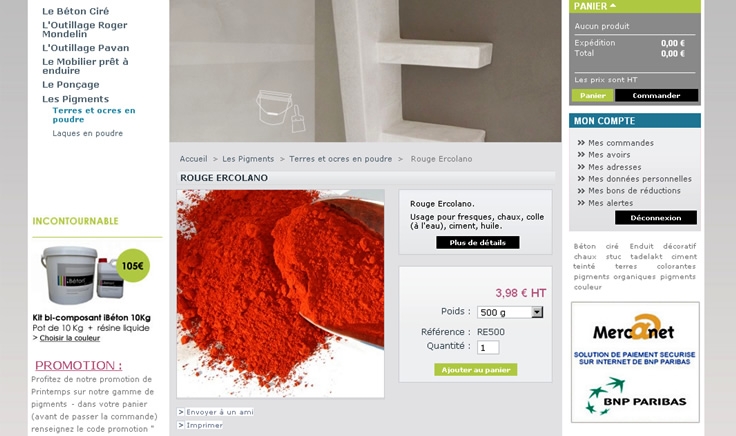Image resolution: width=736 pixels, height=436 pixels.
Task: Click the chevron icon next to Mes commandes
Action: pyautogui.click(x=581, y=143)
